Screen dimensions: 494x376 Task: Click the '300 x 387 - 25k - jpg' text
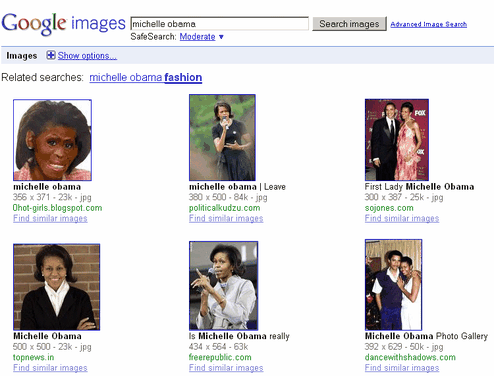pos(404,197)
